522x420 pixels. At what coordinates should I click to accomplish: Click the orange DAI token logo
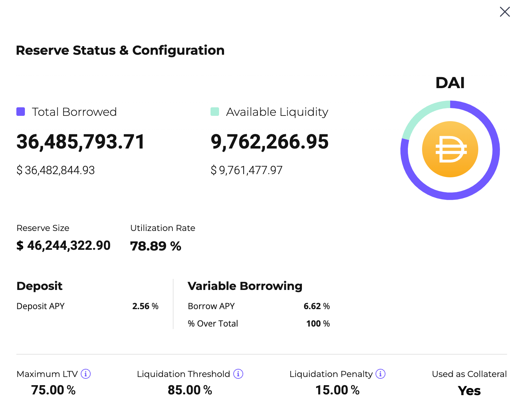[450, 149]
